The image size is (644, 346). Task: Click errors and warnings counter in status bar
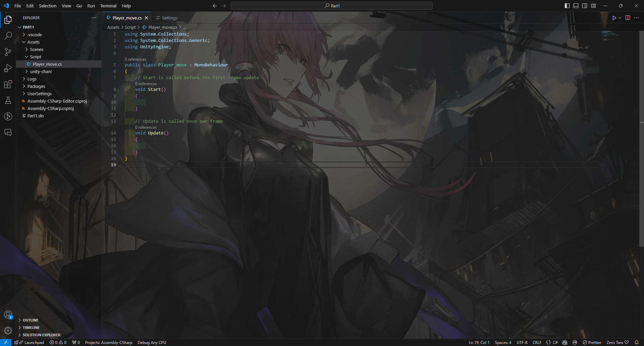tap(58, 342)
